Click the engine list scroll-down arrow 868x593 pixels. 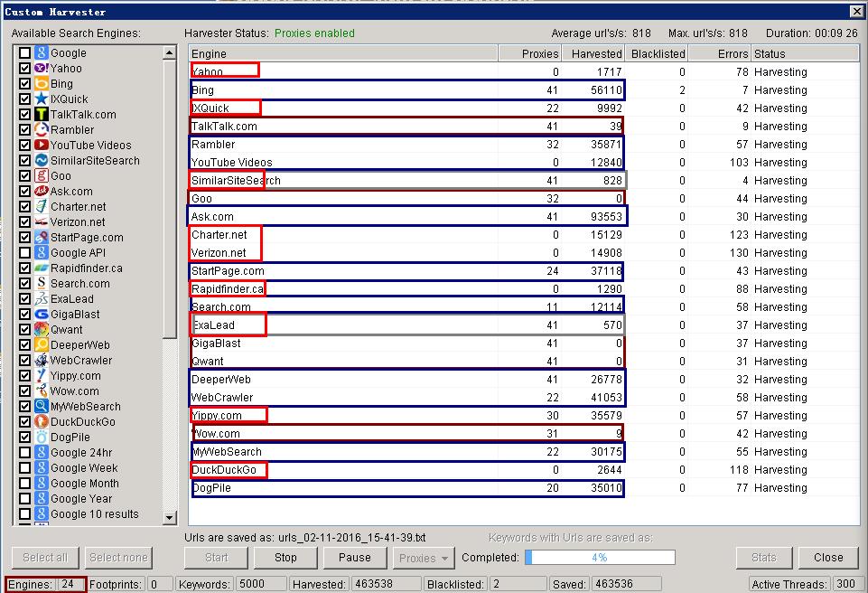(x=170, y=518)
